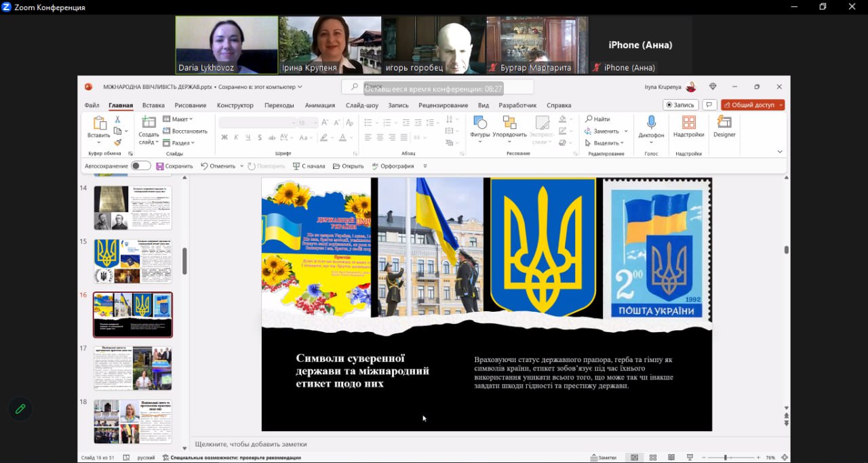Start slideshow from beginning (С начала)
This screenshot has height=463, width=868.
click(309, 166)
